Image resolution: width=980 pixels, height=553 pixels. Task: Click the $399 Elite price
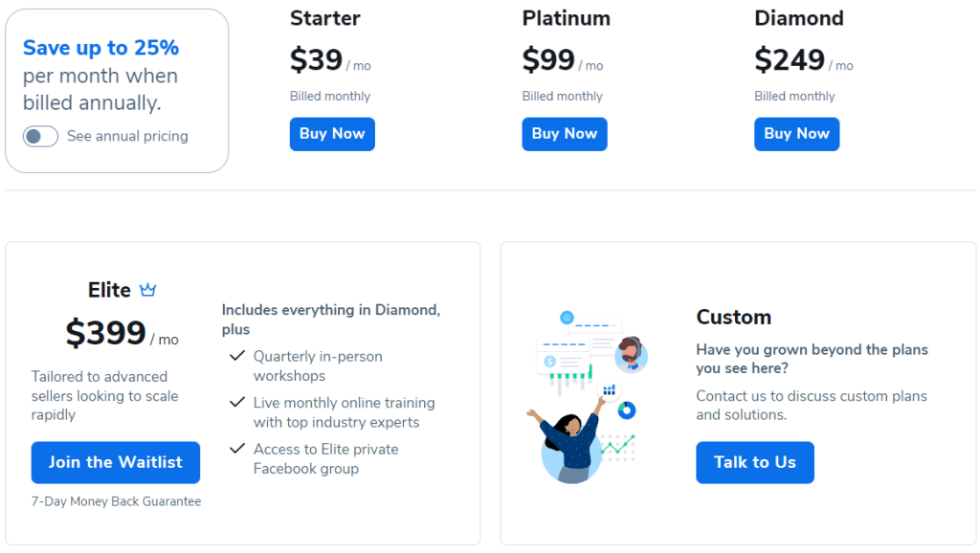pyautogui.click(x=105, y=332)
